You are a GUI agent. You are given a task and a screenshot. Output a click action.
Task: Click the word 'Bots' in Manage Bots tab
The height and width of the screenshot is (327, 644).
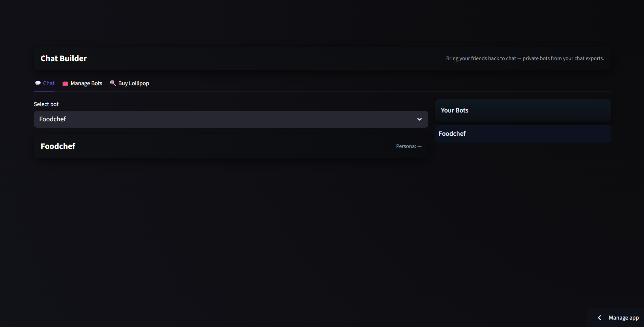(97, 83)
